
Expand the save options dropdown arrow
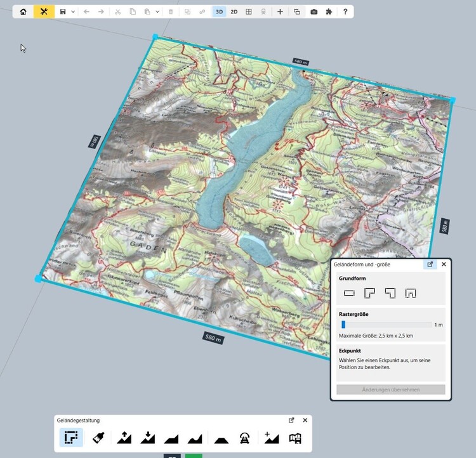coord(73,12)
